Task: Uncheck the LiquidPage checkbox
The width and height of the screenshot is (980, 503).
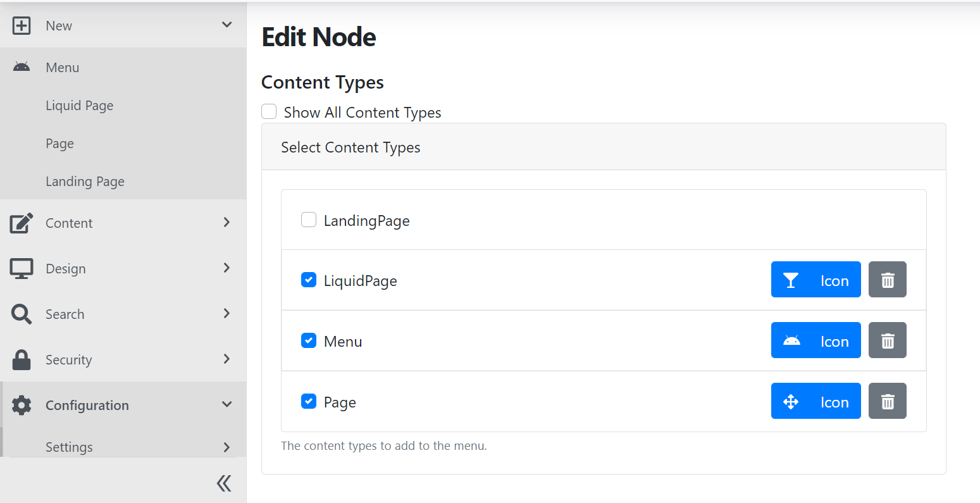Action: pyautogui.click(x=309, y=280)
